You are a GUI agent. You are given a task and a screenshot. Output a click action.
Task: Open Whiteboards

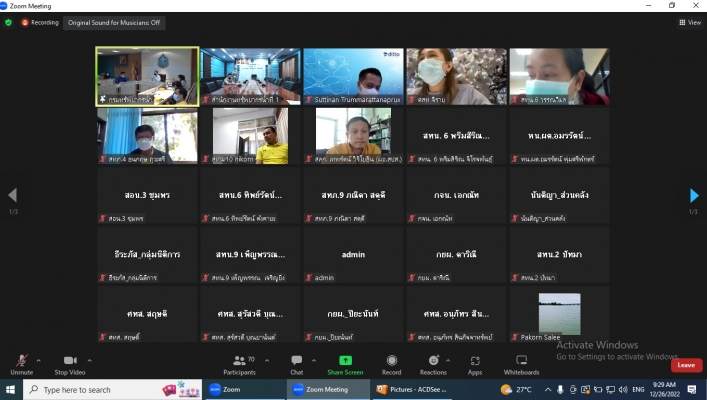click(x=522, y=365)
